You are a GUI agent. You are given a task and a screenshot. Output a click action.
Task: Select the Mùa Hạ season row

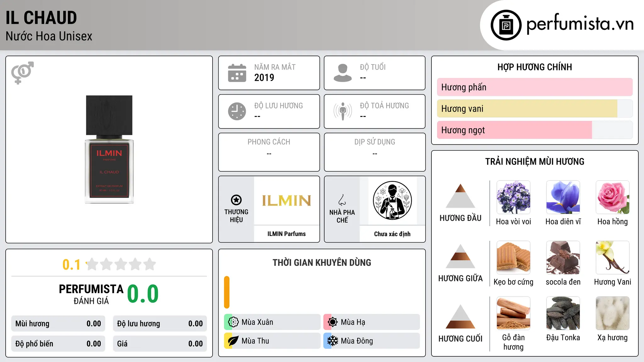[371, 322]
